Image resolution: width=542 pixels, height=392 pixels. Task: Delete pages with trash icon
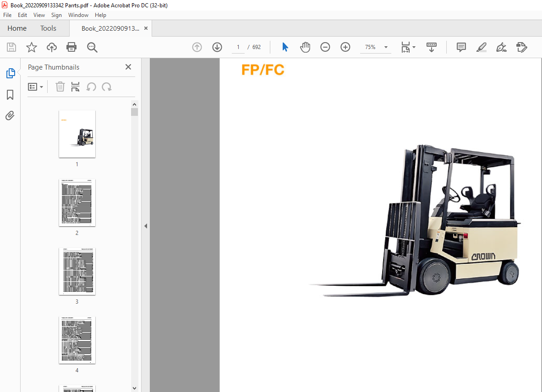(60, 87)
